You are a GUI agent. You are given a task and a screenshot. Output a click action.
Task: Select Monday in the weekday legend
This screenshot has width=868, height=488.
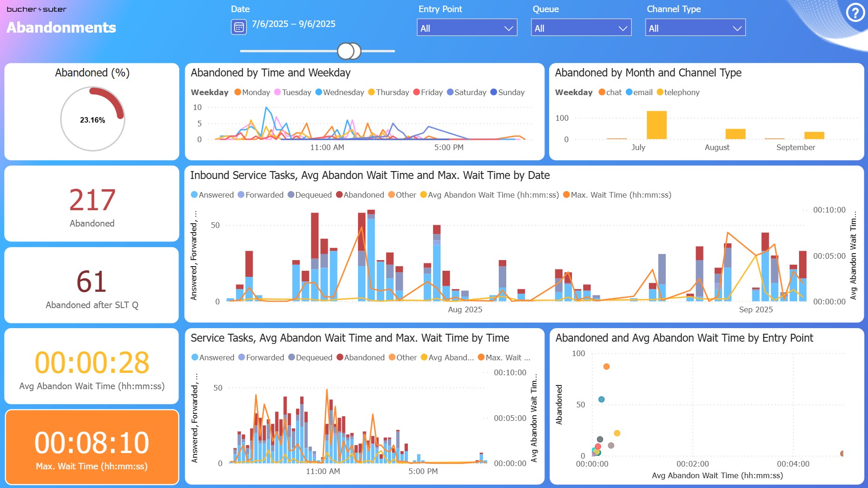tap(252, 92)
